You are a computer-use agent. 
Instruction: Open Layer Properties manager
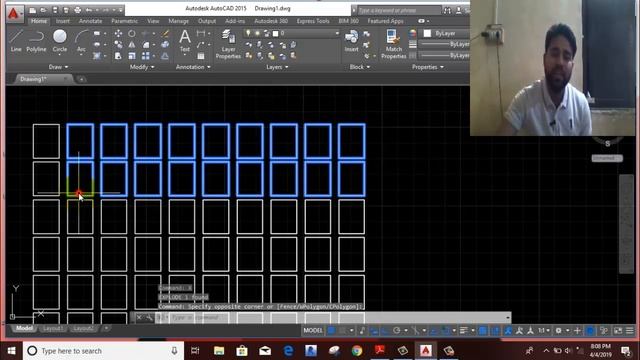pos(228,44)
